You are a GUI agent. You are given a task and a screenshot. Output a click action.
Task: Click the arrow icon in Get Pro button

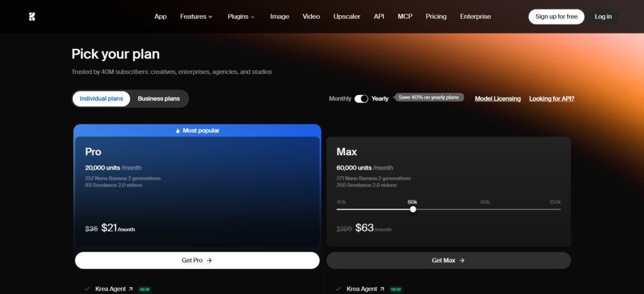tap(209, 260)
